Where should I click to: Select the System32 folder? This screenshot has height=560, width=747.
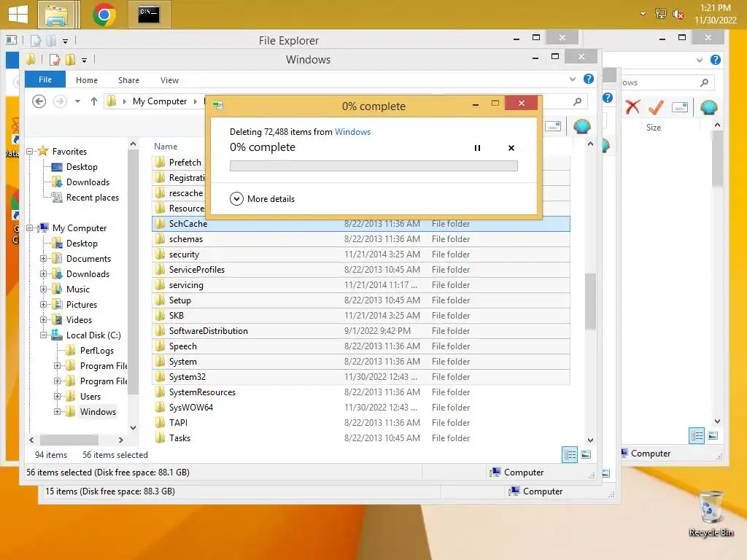[360, 377]
